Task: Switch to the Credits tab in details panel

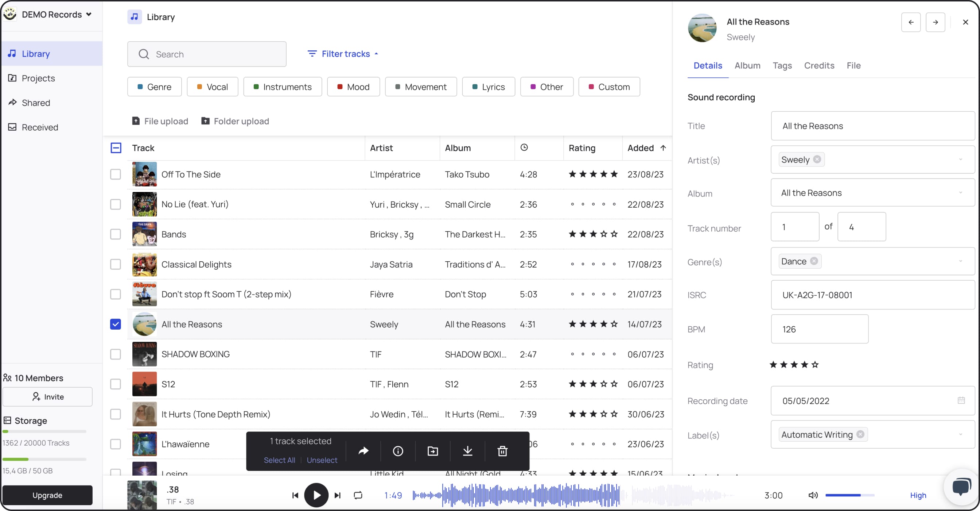Action: pyautogui.click(x=819, y=65)
